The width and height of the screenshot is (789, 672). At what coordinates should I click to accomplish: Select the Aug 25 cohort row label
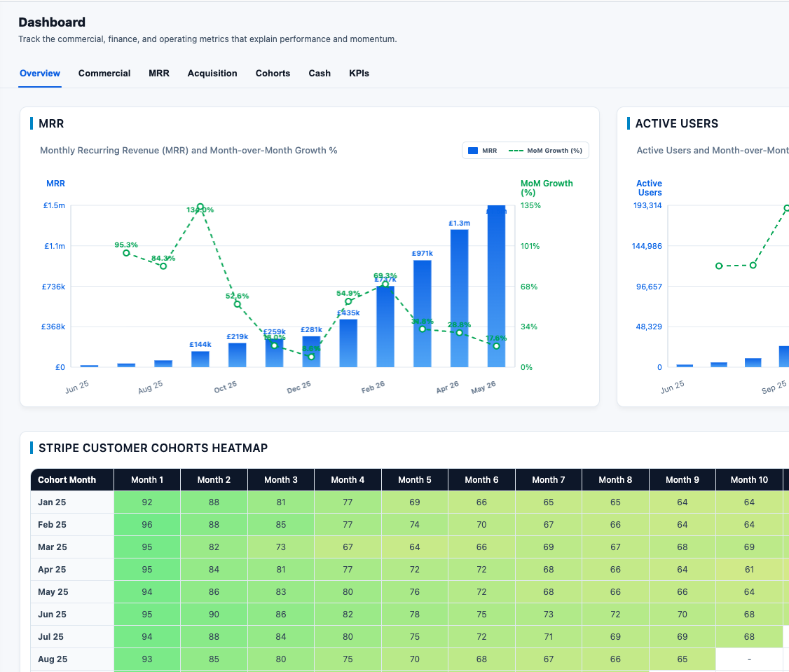pyautogui.click(x=53, y=659)
